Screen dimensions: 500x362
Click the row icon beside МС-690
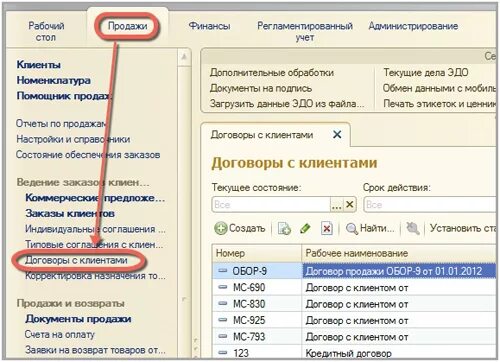tap(222, 287)
